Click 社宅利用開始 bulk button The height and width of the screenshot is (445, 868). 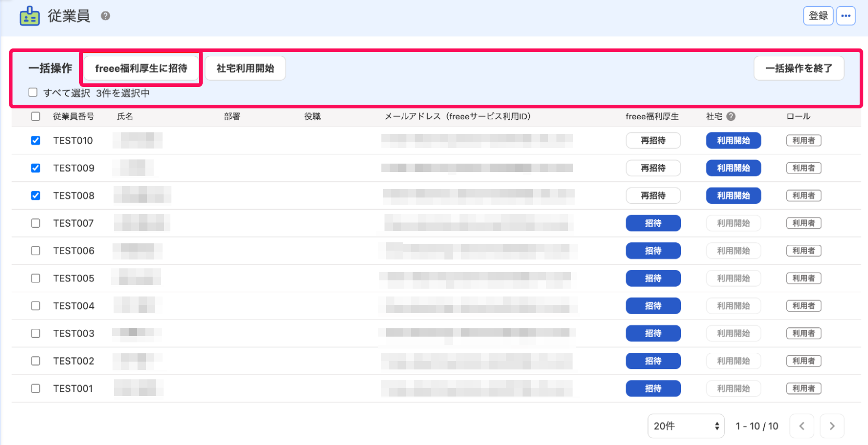point(245,68)
